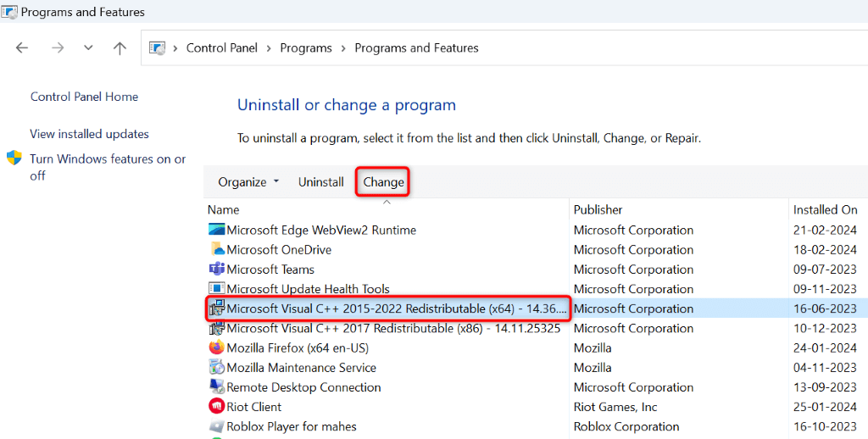Click the Uninstall toolbar button
This screenshot has height=439, width=868.
click(x=320, y=182)
